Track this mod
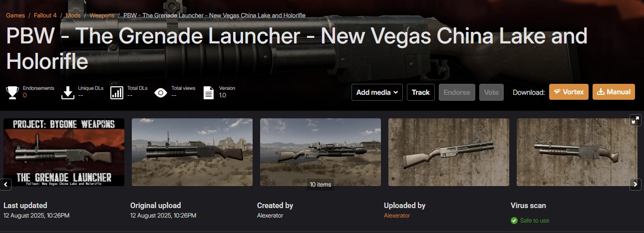Image resolution: width=644 pixels, height=233 pixels. (x=421, y=92)
